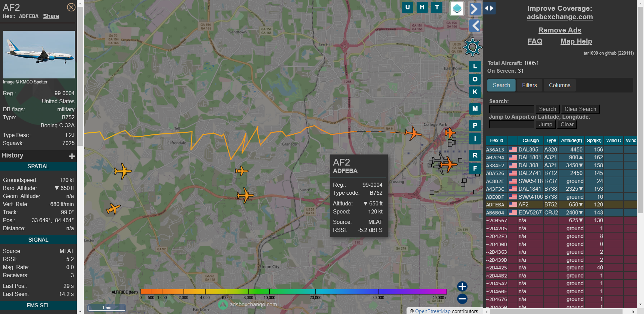Sort table by Type column
Screen dimensions: 644x314
(551, 140)
